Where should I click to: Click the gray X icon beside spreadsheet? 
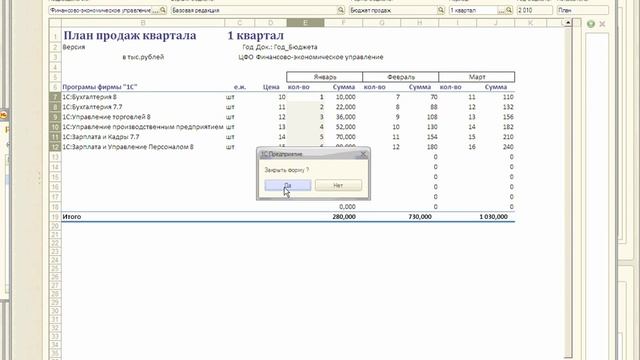point(602,24)
